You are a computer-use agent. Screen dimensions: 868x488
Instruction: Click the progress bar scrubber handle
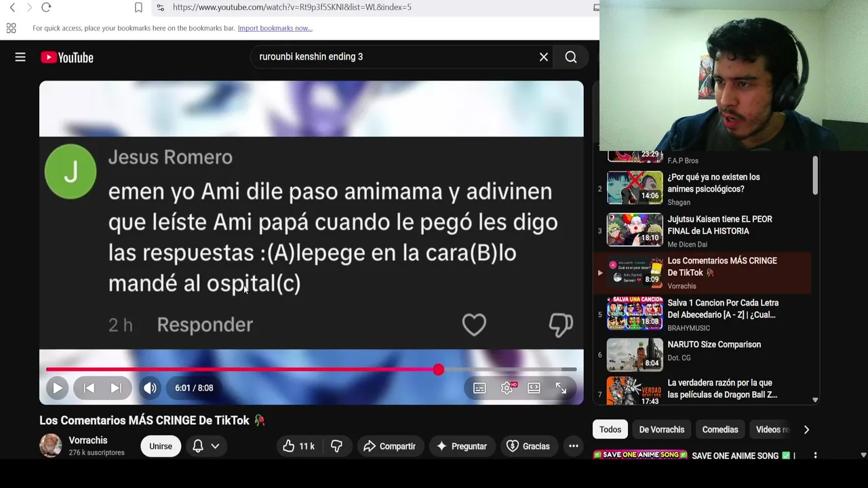tap(439, 369)
